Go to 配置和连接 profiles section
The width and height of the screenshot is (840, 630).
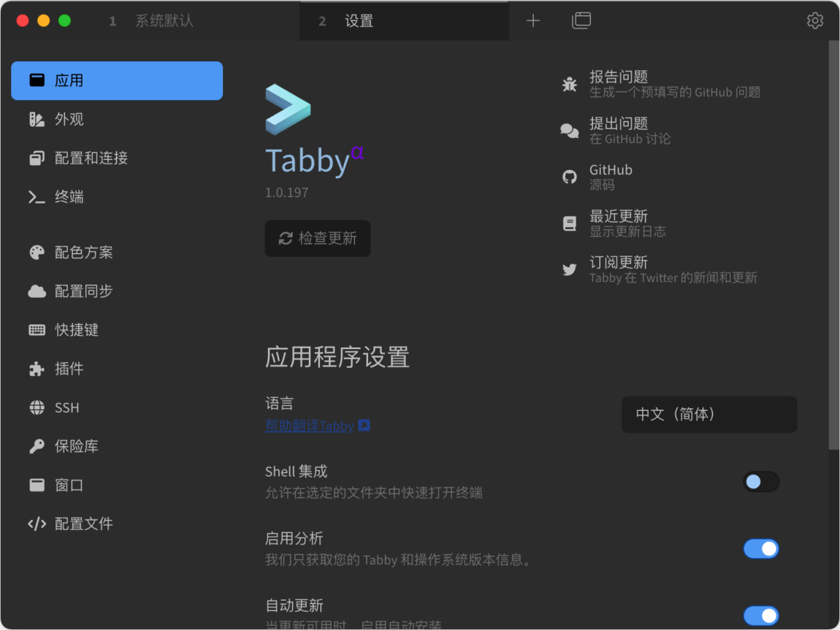point(117,158)
